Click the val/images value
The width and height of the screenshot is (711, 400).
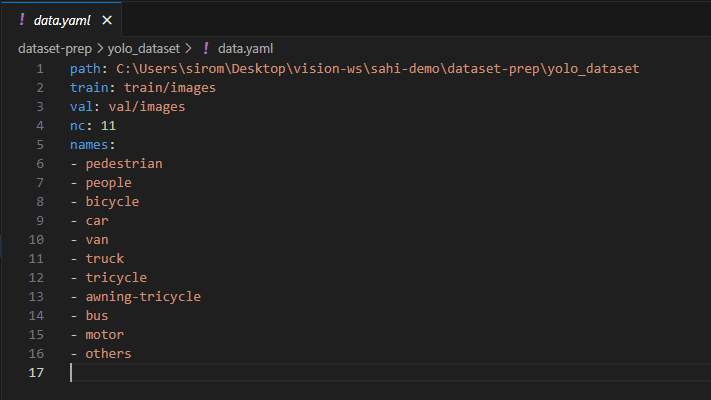pos(147,107)
